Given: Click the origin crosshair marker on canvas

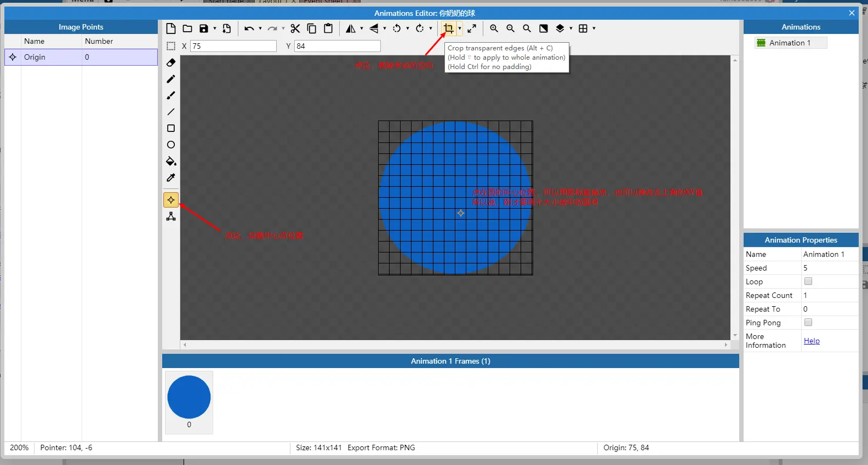Looking at the screenshot, I should coord(461,213).
